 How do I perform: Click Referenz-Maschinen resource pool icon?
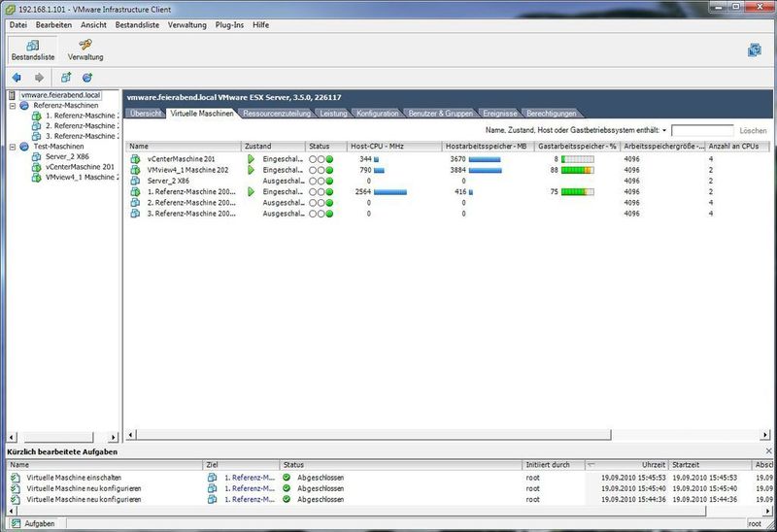tap(24, 106)
